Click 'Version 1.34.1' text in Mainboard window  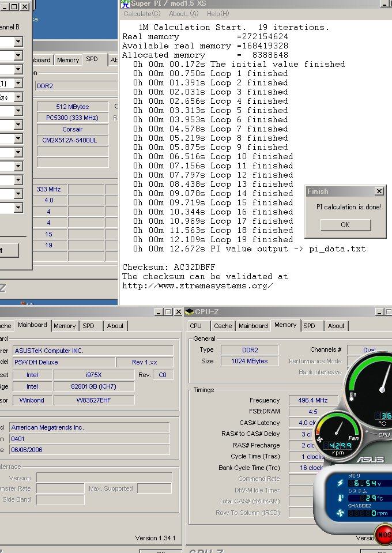(155, 538)
